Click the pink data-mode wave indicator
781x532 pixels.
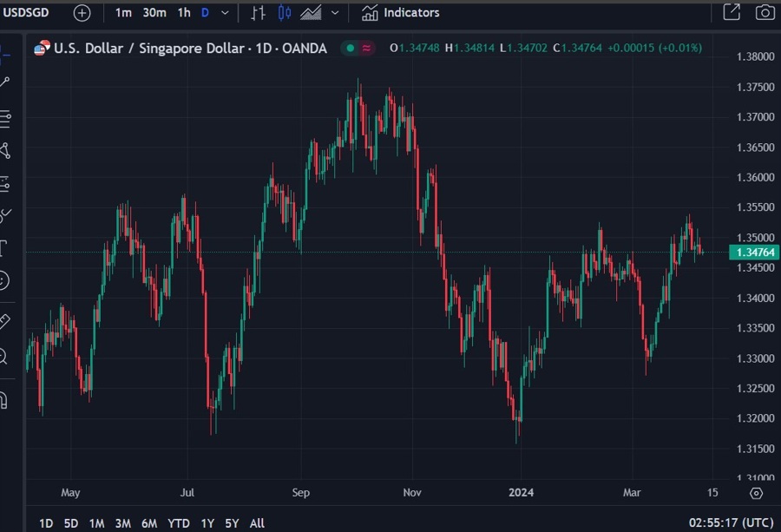[366, 48]
